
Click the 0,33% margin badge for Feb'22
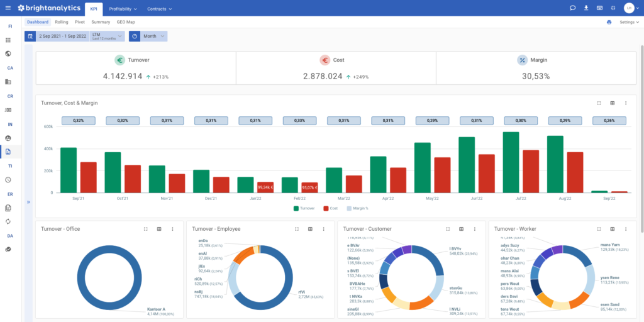[x=299, y=121]
